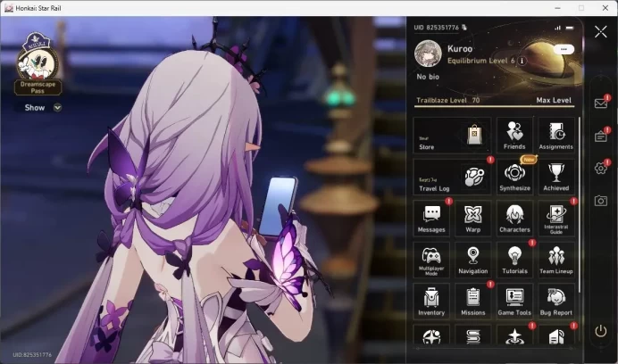Image resolution: width=618 pixels, height=364 pixels.
Task: Expand the Show dropdown arrow
Action: 57,108
